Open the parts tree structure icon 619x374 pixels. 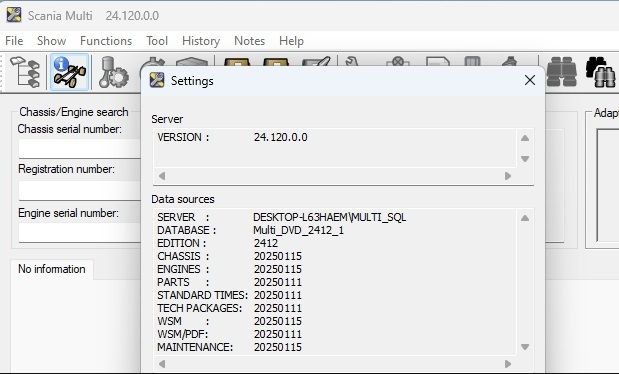24,72
